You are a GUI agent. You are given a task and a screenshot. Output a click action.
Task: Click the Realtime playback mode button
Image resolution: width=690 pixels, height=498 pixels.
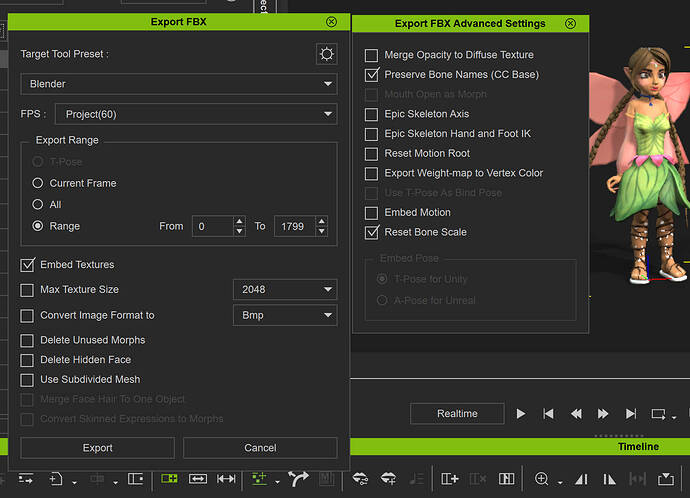click(457, 414)
